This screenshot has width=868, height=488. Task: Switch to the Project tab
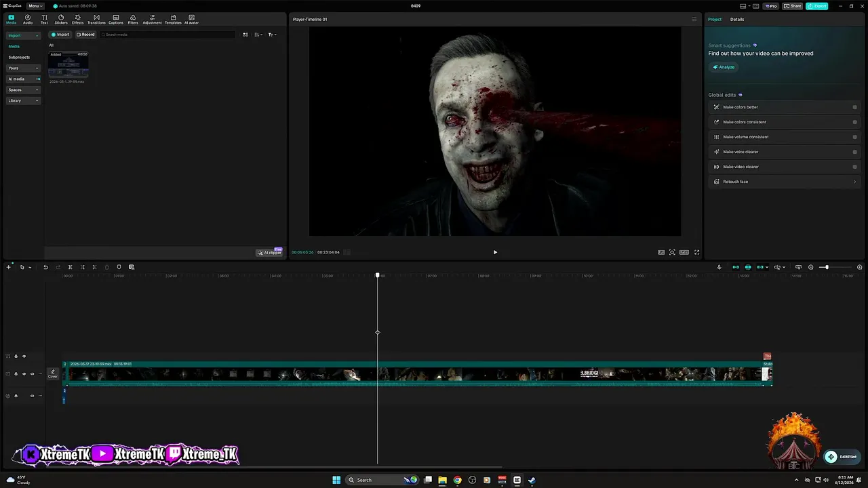(x=715, y=19)
